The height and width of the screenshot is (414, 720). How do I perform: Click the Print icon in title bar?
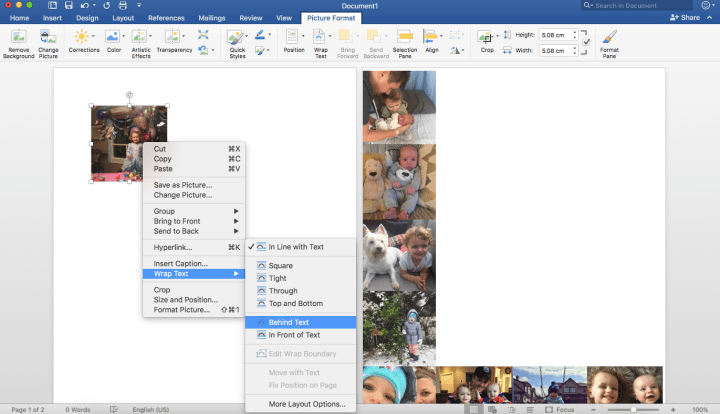click(x=123, y=6)
